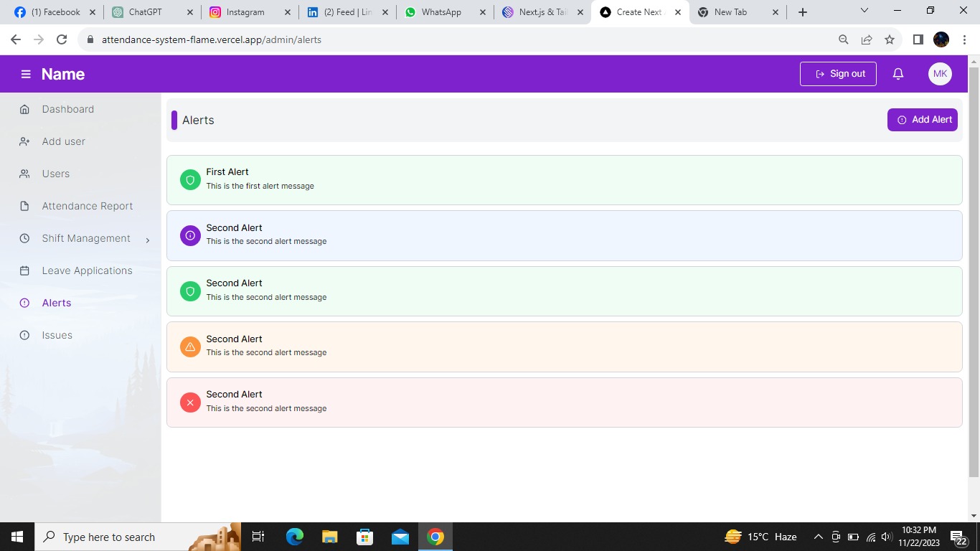Open browser zoom magnifier icon
Viewport: 980px width, 551px height.
click(x=844, y=39)
